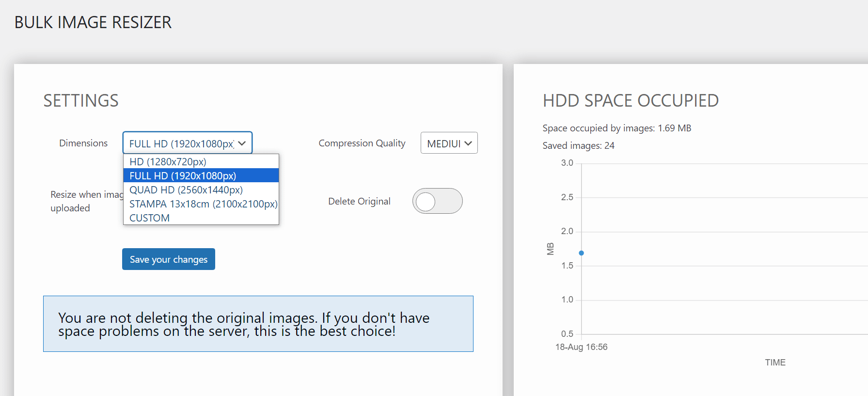Click the Dimensions label
868x396 pixels.
(x=83, y=143)
